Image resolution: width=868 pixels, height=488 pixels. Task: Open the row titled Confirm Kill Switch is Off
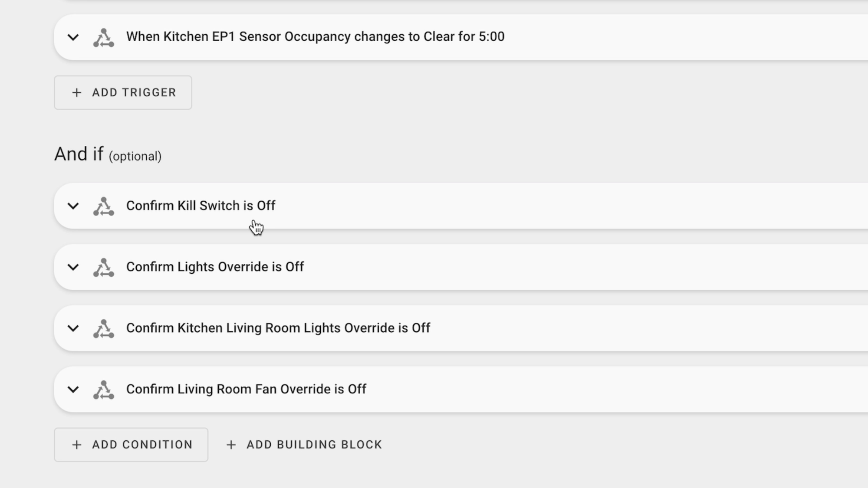click(x=461, y=206)
